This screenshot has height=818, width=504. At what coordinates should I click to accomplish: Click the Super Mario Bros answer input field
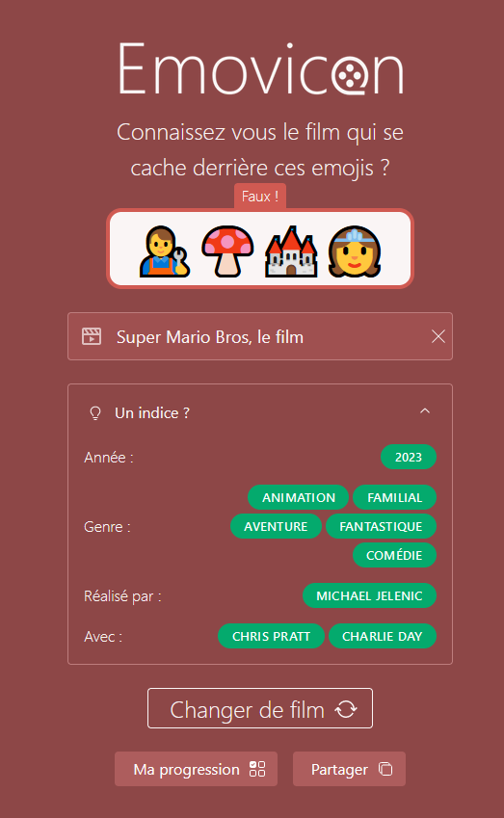pyautogui.click(x=260, y=336)
